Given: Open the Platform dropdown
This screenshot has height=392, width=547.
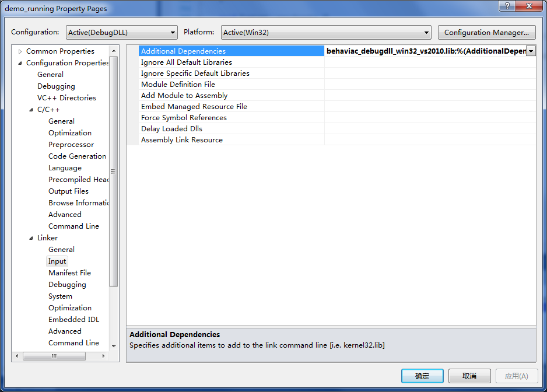Looking at the screenshot, I should coord(325,33).
